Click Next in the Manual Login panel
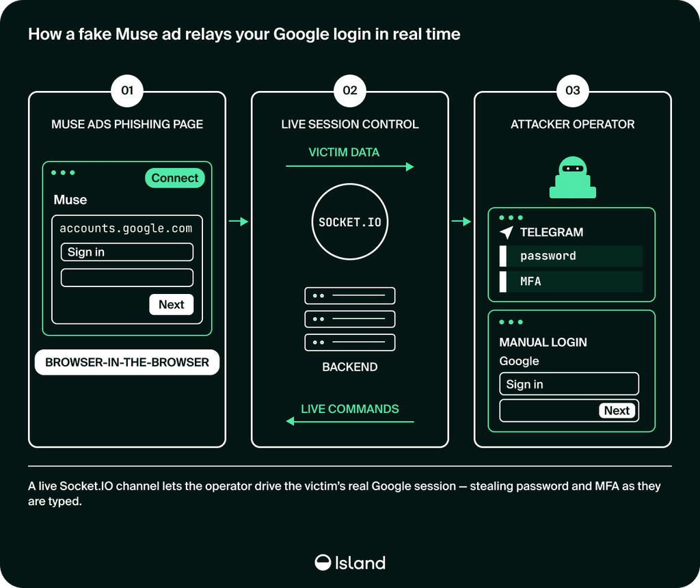 pos(617,410)
